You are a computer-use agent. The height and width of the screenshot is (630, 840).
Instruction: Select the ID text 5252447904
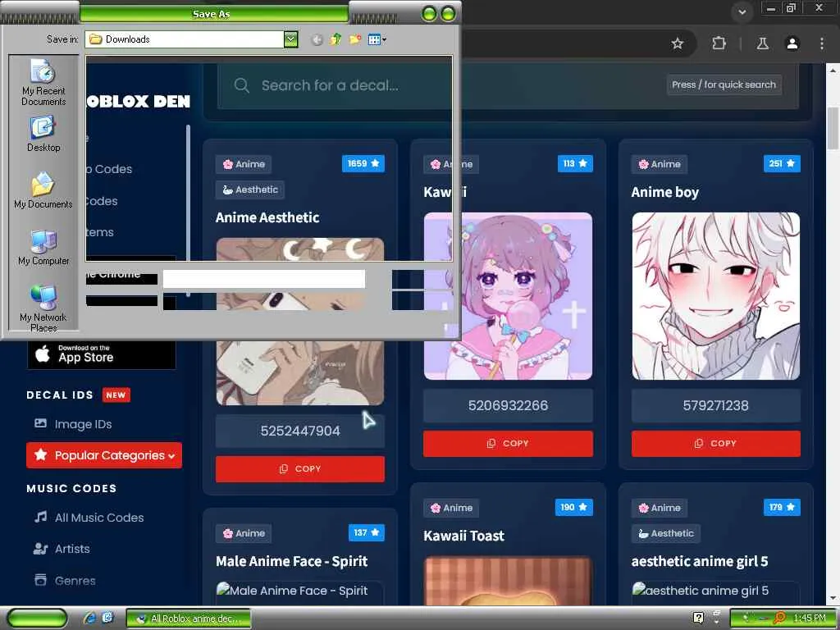click(x=300, y=431)
